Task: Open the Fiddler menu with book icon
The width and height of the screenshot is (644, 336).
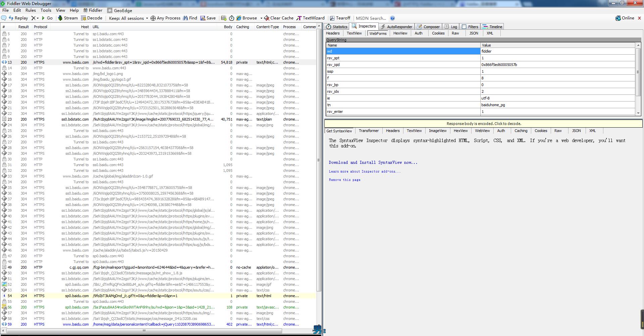Action: pos(93,10)
